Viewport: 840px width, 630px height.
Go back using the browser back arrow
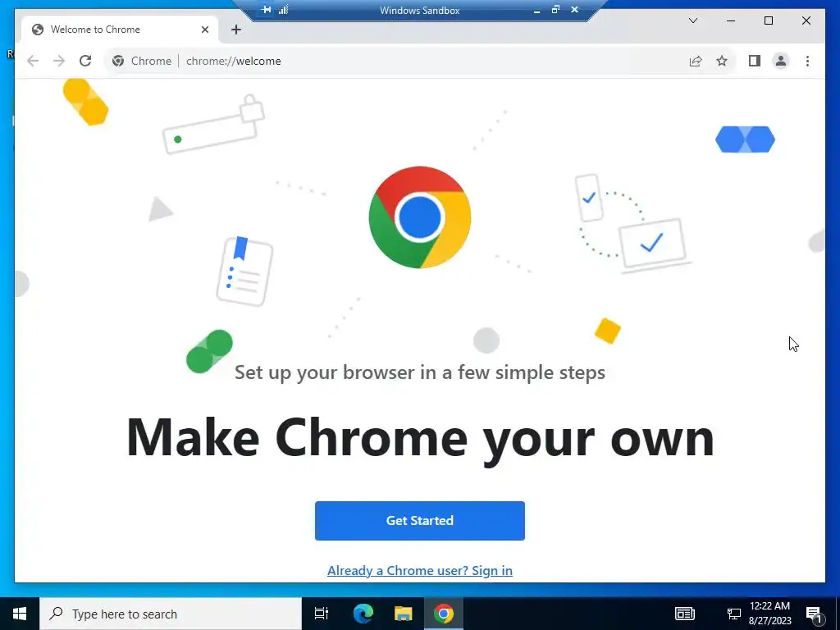pos(33,61)
